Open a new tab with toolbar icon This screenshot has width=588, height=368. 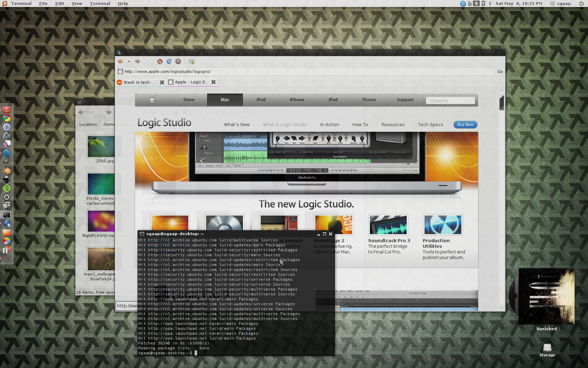[x=191, y=62]
